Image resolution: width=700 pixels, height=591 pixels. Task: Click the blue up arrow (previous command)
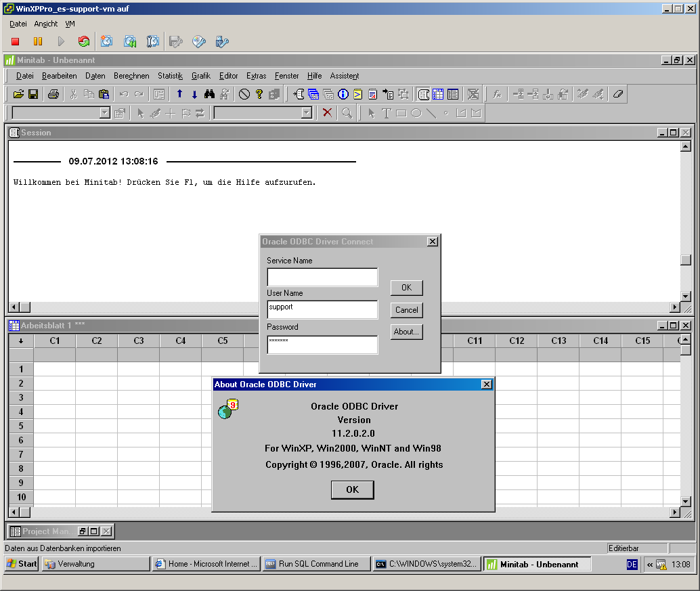click(x=179, y=94)
